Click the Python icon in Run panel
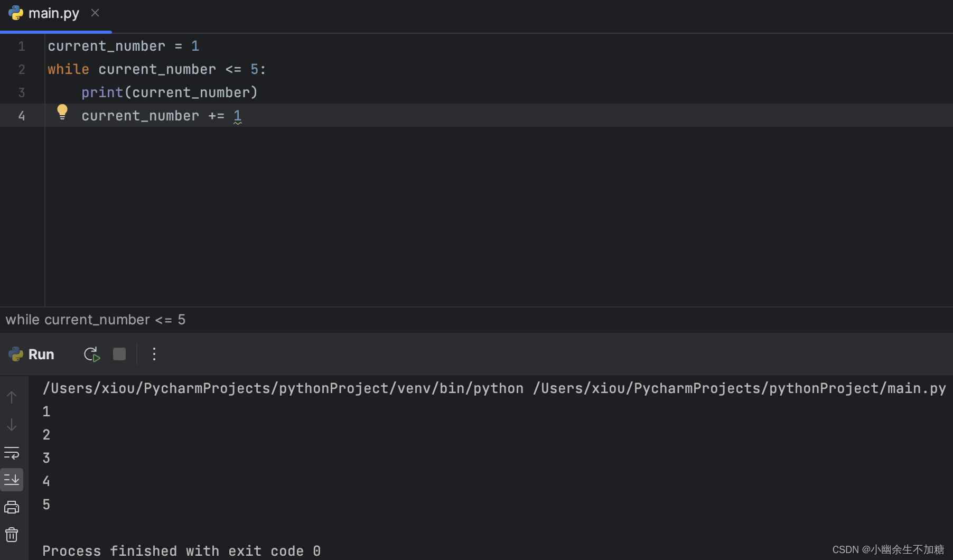 [x=16, y=354]
